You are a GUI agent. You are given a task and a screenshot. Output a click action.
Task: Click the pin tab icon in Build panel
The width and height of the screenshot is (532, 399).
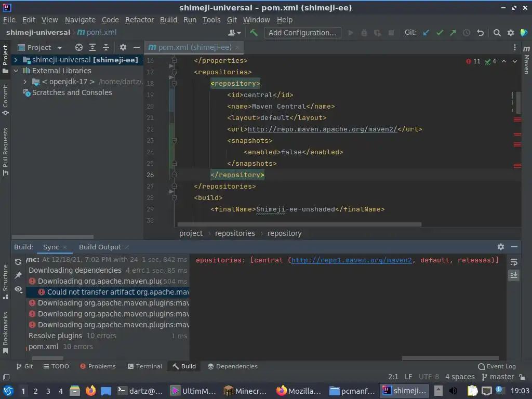[18, 275]
